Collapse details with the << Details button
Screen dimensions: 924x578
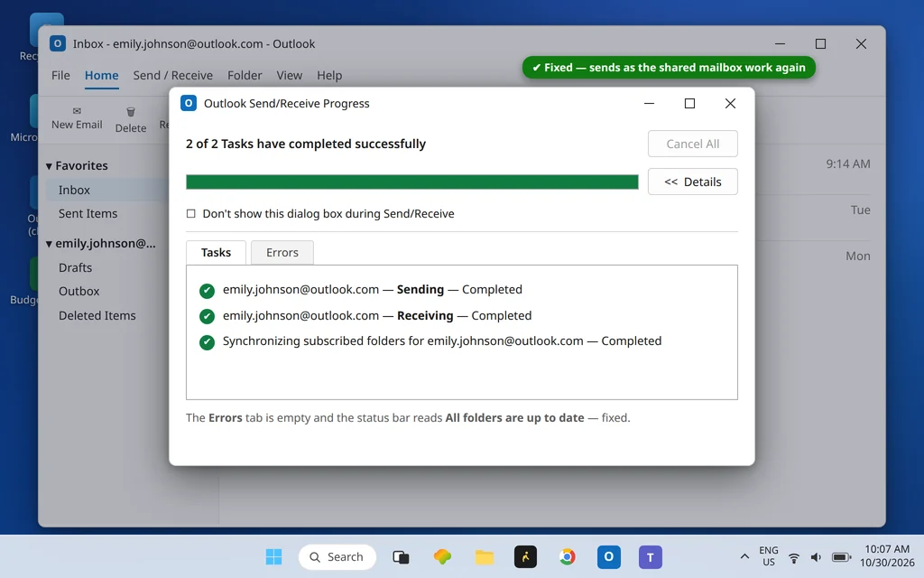tap(692, 182)
